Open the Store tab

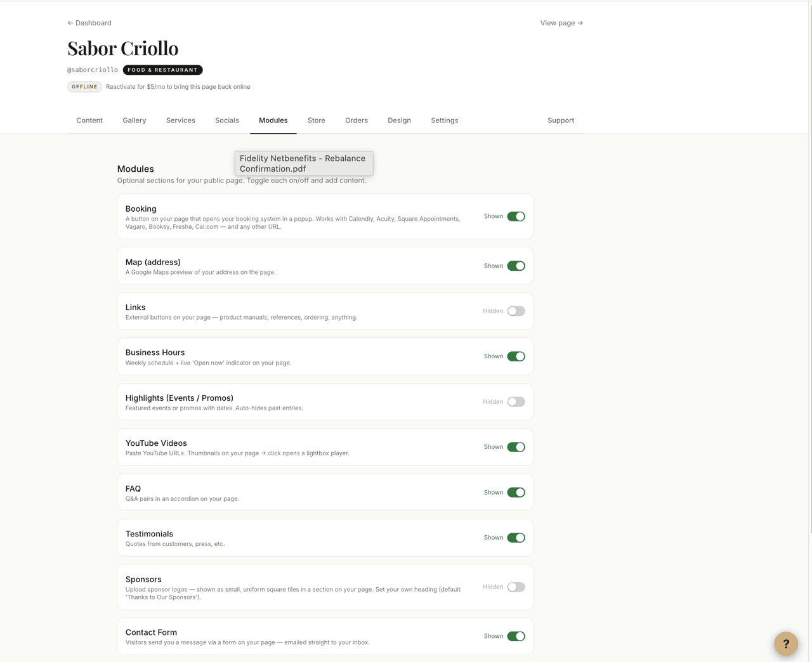click(317, 120)
